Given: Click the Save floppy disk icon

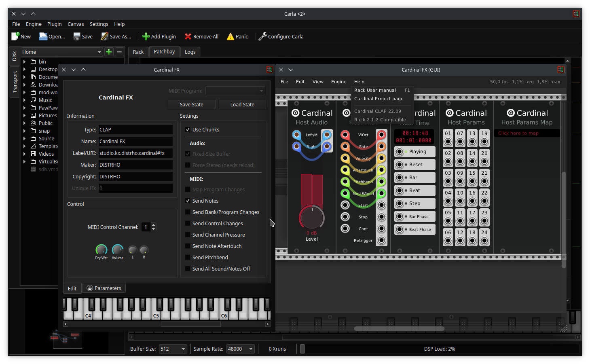Looking at the screenshot, I should pyautogui.click(x=76, y=36).
